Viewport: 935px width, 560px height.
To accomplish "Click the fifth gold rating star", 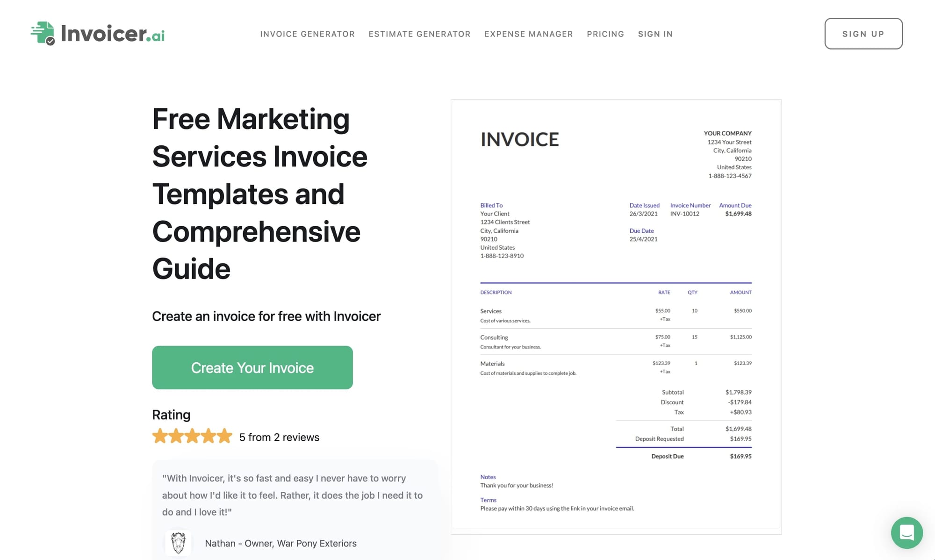I will [223, 436].
